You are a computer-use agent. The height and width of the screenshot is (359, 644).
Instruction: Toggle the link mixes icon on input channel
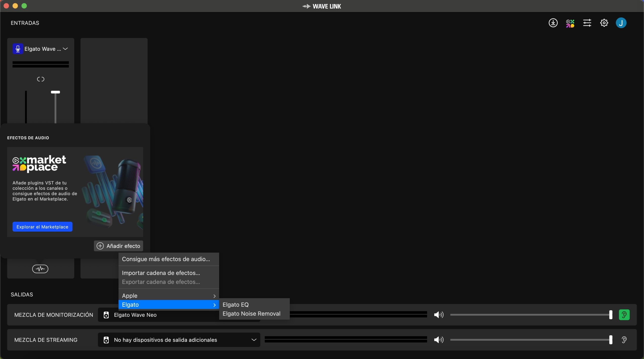point(41,79)
